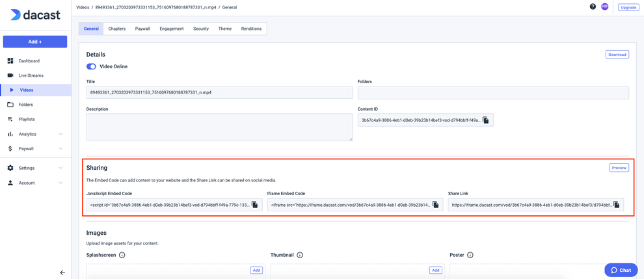
Task: Click the Title input field
Action: tap(219, 93)
